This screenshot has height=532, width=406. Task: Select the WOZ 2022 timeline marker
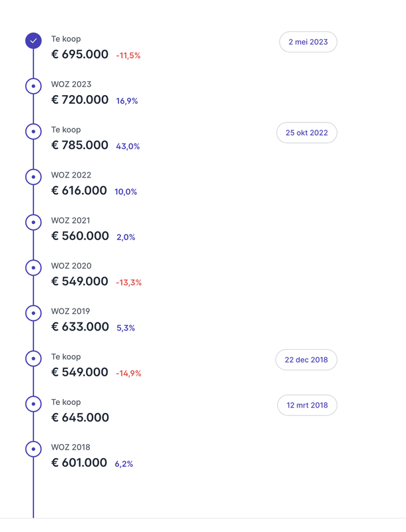tap(33, 177)
